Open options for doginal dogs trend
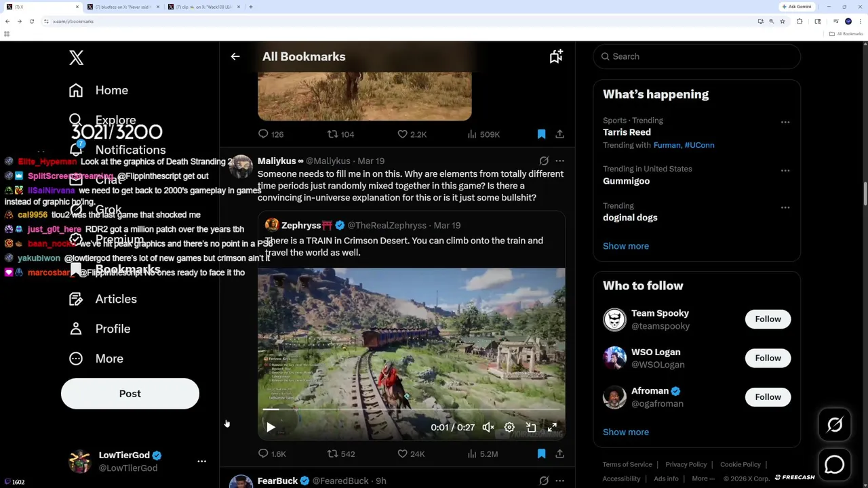868x488 pixels. (x=785, y=207)
